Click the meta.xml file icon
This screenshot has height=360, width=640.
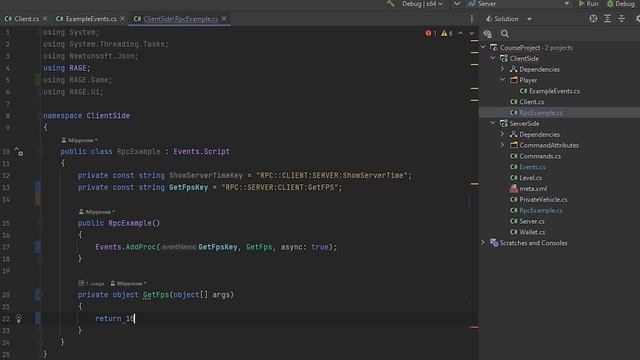[513, 189]
